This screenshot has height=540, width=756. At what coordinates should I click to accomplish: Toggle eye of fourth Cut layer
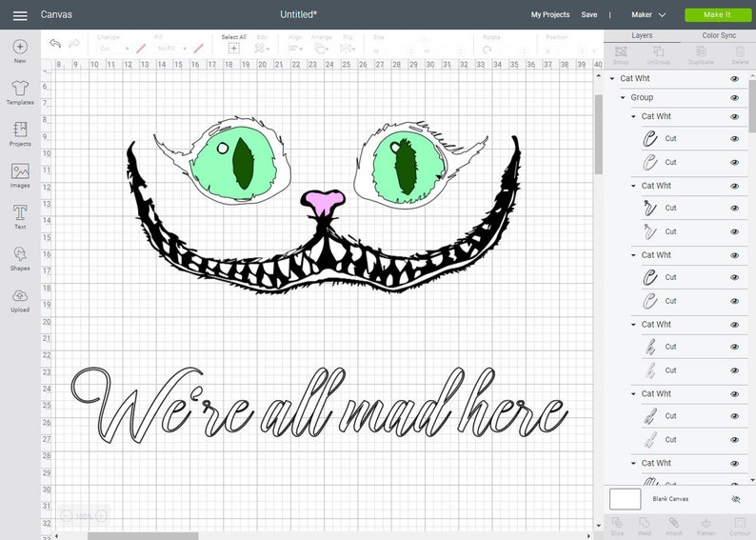pyautogui.click(x=734, y=232)
